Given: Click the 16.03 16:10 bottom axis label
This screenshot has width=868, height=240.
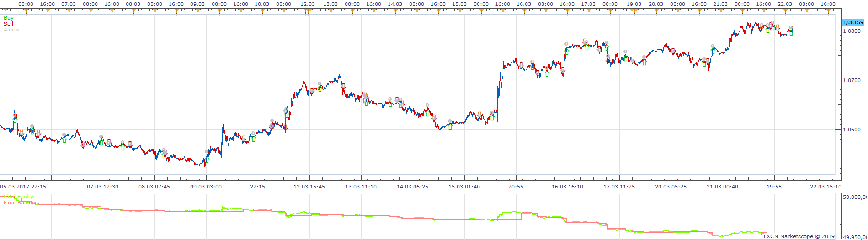Looking at the screenshot, I should click(568, 187).
